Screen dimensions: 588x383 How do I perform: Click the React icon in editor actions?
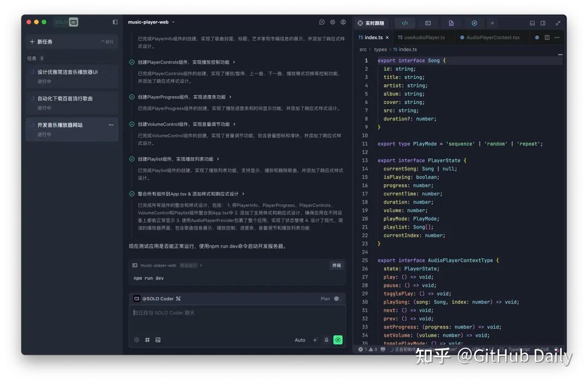point(537,38)
